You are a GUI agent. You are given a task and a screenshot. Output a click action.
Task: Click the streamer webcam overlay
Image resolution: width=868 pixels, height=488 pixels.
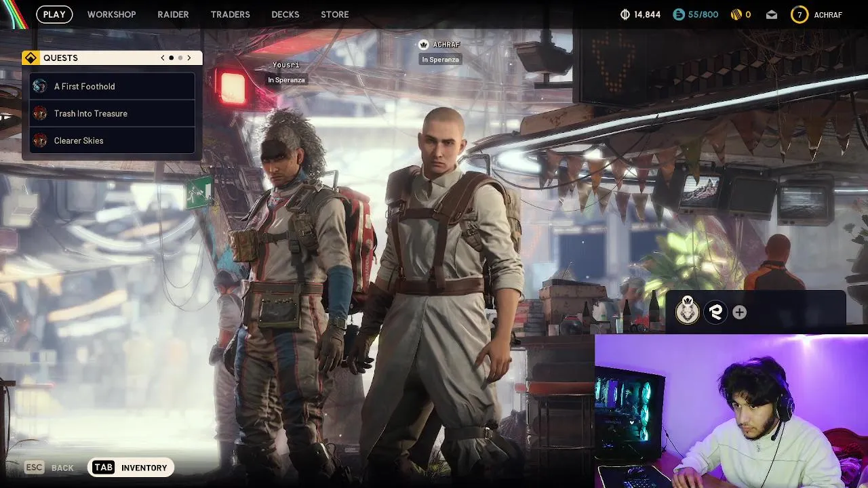pyautogui.click(x=731, y=411)
